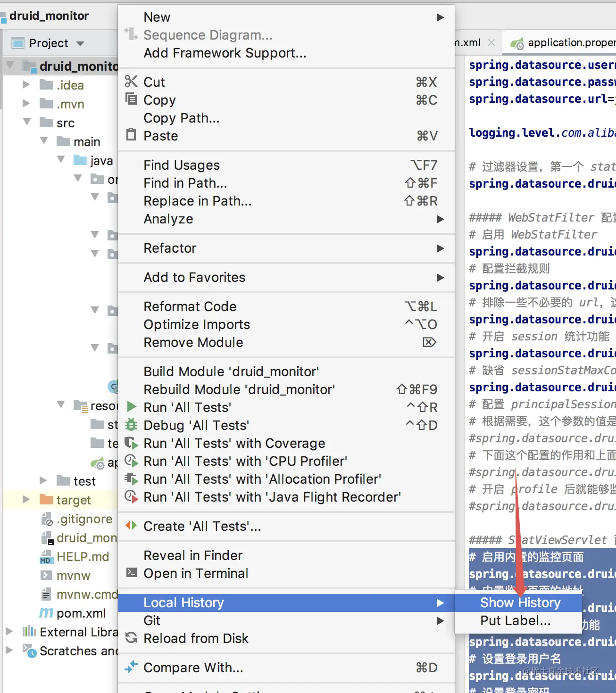The image size is (616, 693).
Task: Select Rebuild Module 'druid_monitor'
Action: pyautogui.click(x=286, y=389)
